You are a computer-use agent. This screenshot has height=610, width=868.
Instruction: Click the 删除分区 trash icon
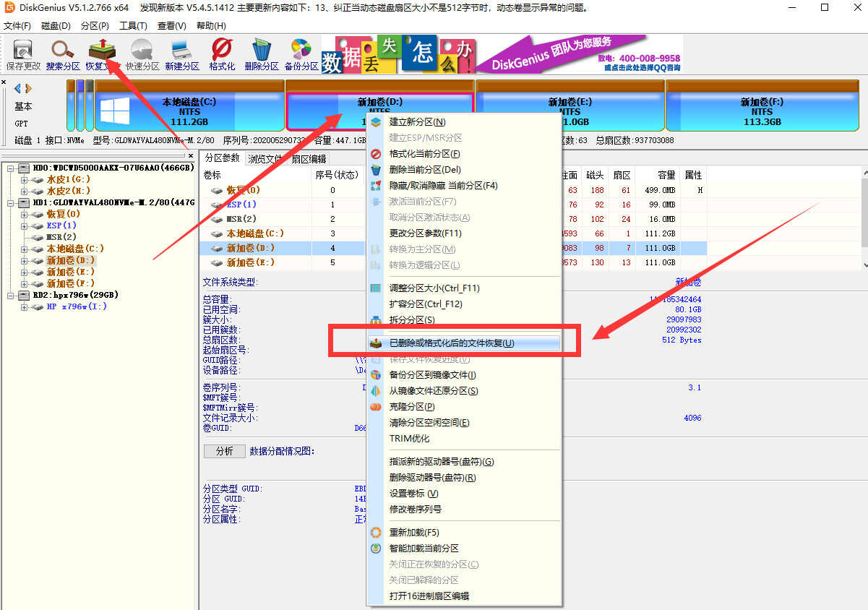point(261,54)
